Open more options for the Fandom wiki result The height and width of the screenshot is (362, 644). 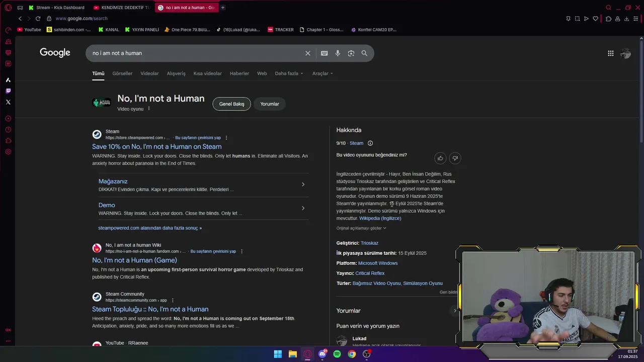[242, 251]
